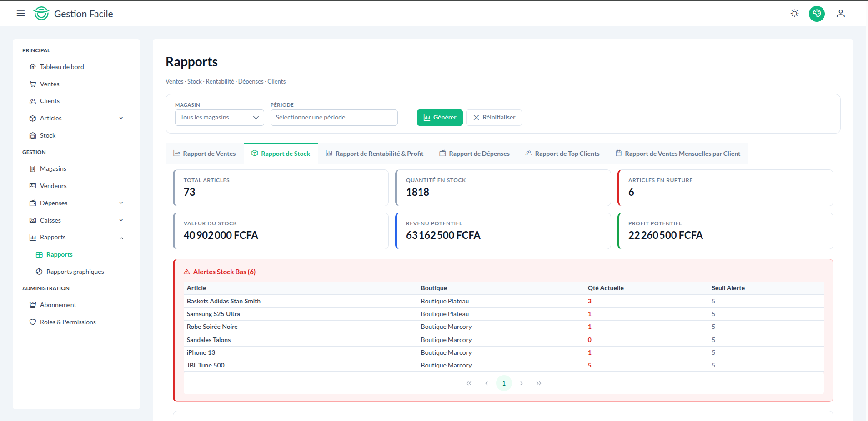
Task: Open Rapport de Ventes Mensuelles par Client tab
Action: coord(678,154)
